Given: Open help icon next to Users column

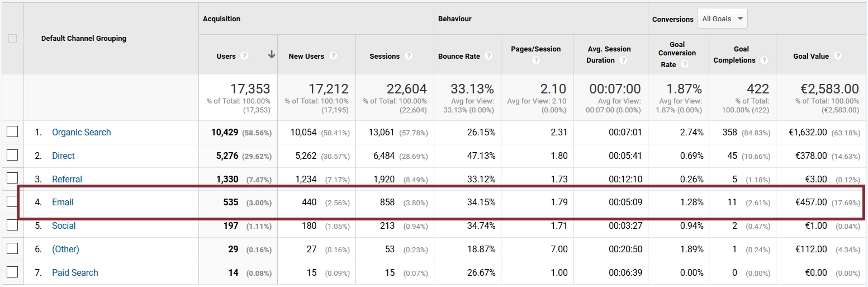Looking at the screenshot, I should click(x=244, y=56).
